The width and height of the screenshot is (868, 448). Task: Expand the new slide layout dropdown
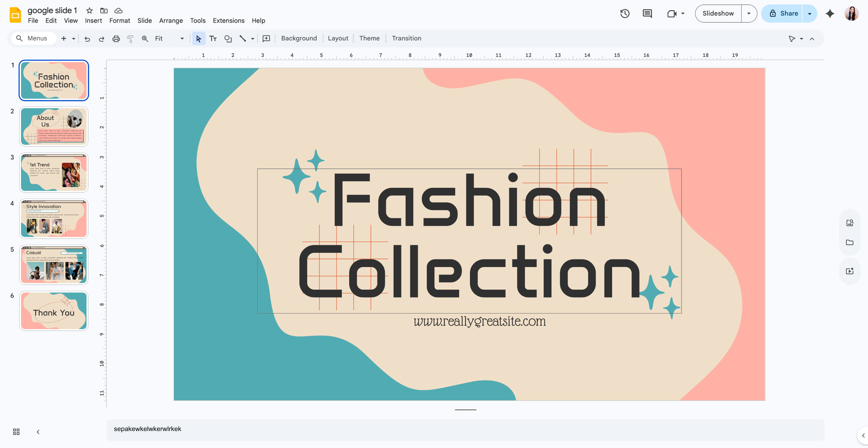click(x=74, y=39)
